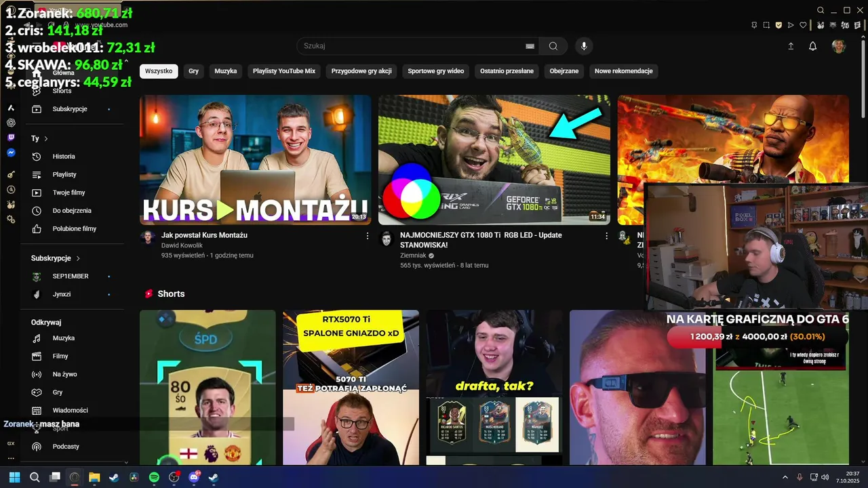Open GTX 1080 Ti video thumbnail
Image resolution: width=868 pixels, height=488 pixels.
coord(494,159)
